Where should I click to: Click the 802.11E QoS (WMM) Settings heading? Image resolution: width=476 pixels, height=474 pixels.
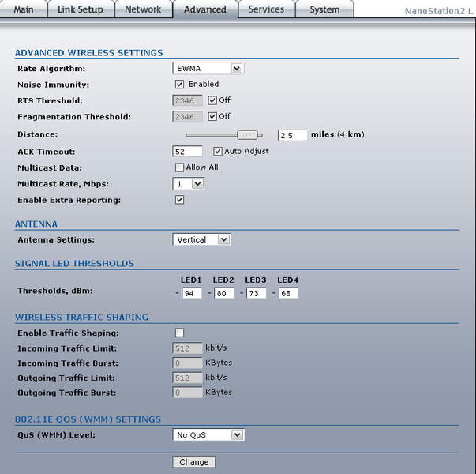click(x=88, y=419)
